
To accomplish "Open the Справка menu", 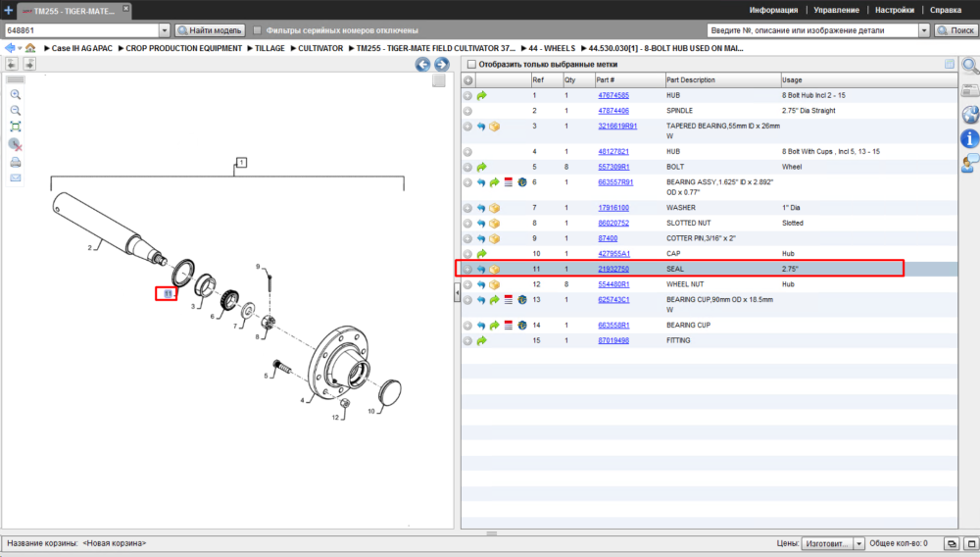I will tap(945, 10).
